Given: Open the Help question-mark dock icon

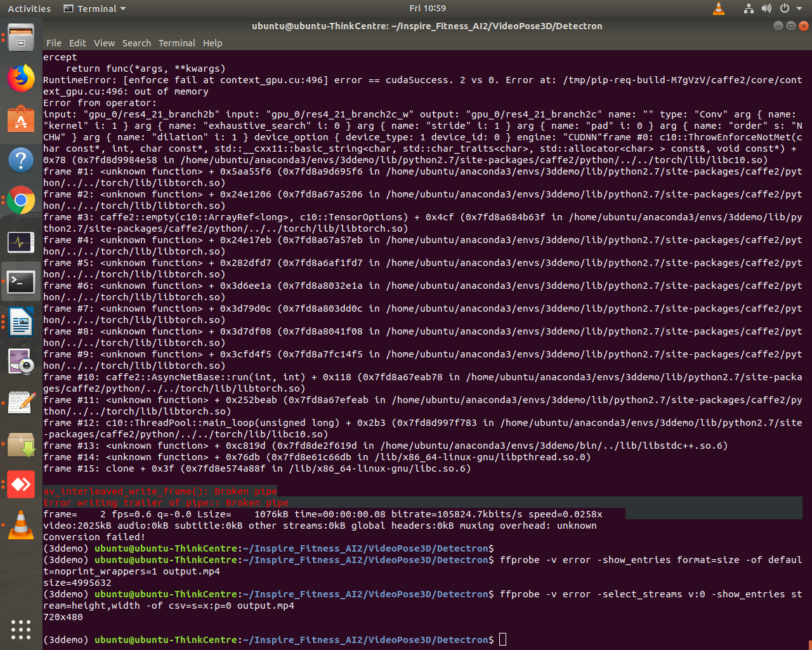Looking at the screenshot, I should click(x=21, y=159).
